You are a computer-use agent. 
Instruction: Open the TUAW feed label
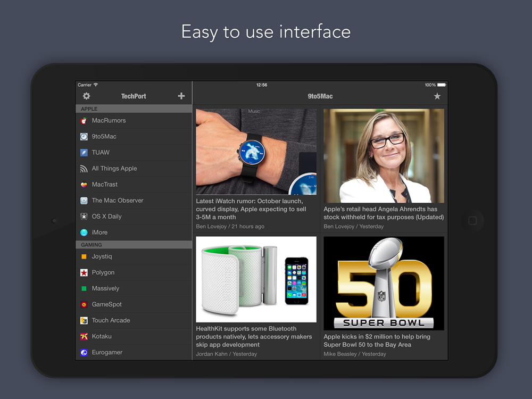coord(101,152)
